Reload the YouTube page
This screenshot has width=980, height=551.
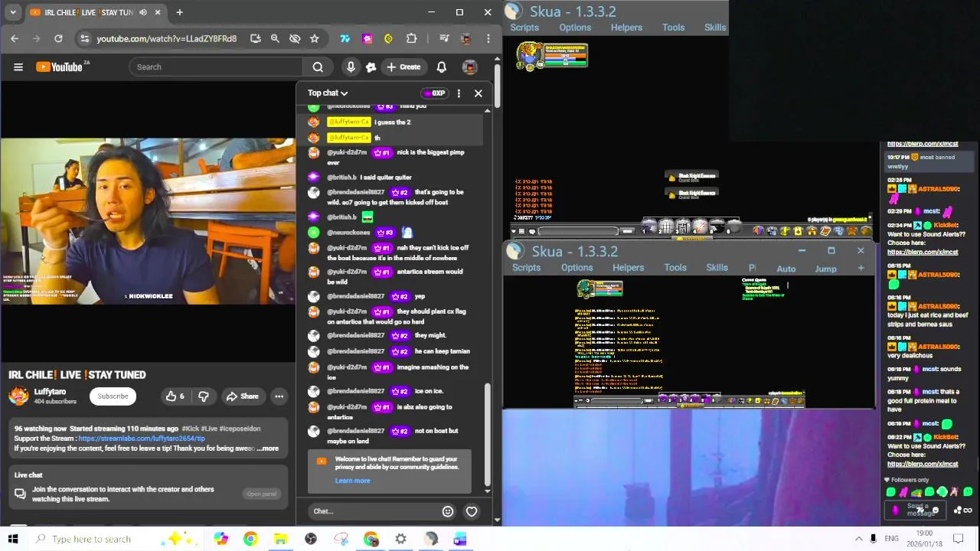pos(58,38)
